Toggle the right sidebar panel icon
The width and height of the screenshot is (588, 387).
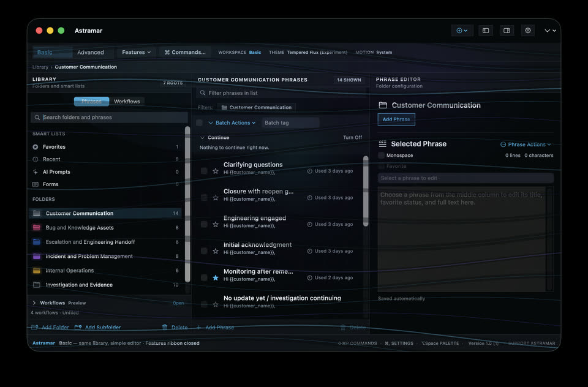click(x=507, y=31)
